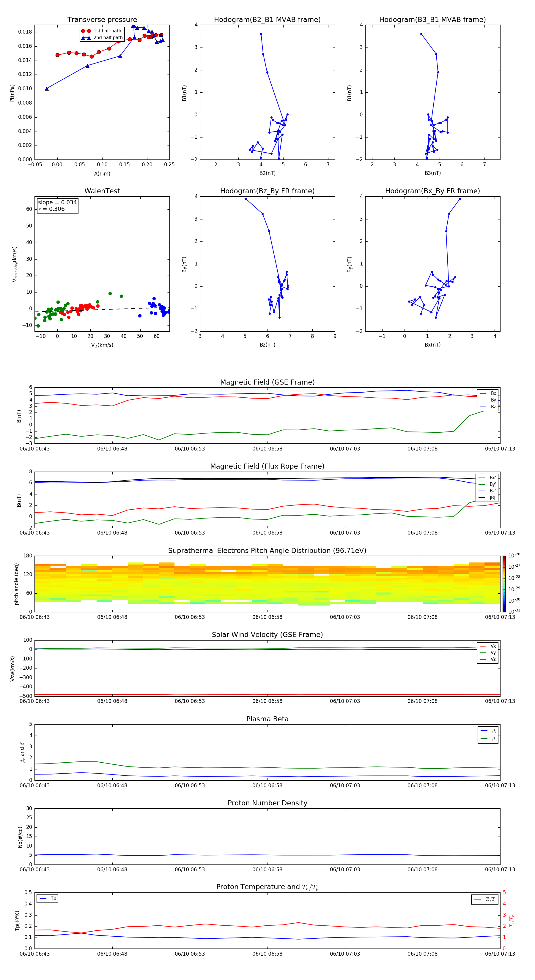Click '06/10 06:43' tick under temperature panel
535x980 pixels.
(35, 954)
